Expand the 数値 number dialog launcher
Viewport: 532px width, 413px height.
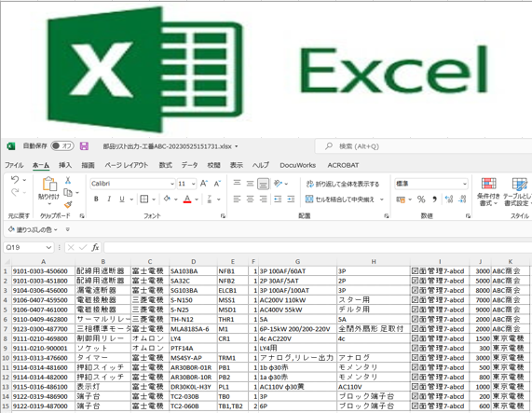468,216
